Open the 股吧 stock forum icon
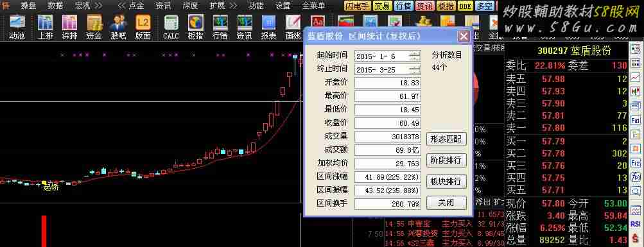The height and width of the screenshot is (247, 644). (x=118, y=27)
